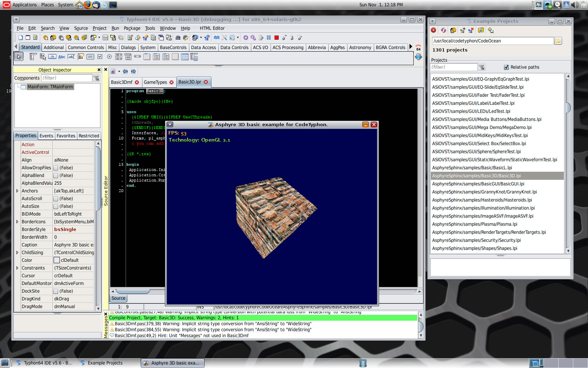Expand the Anchors property
This screenshot has width=588, height=368.
pos(17,191)
